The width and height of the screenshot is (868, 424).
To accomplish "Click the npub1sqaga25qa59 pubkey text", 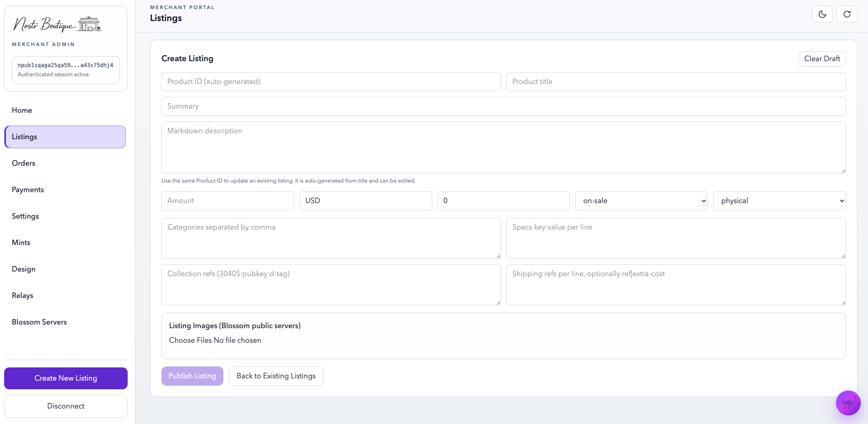I will (66, 65).
